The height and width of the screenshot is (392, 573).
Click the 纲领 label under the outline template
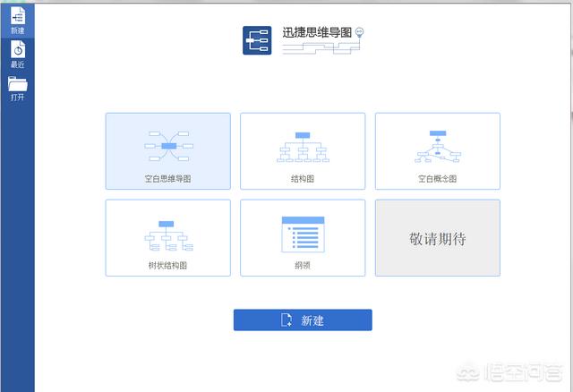coord(303,266)
